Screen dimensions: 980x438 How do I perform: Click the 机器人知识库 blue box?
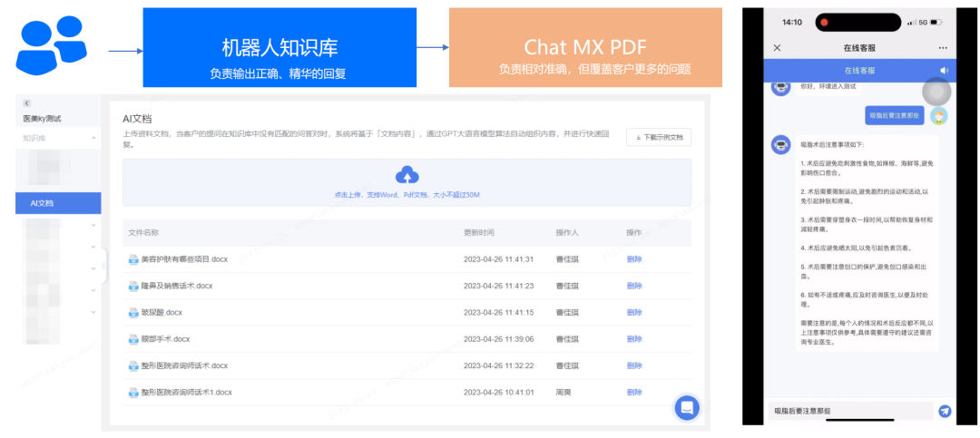coord(279,47)
